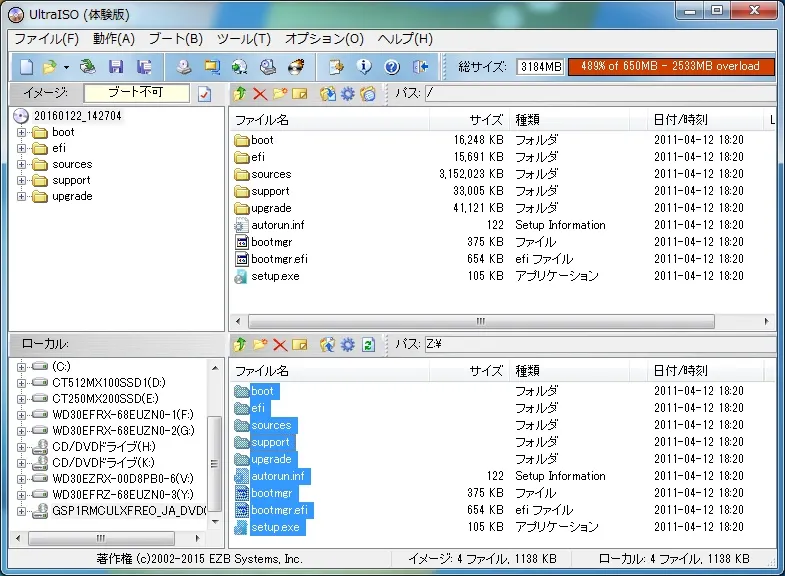Click the image pane path input field

[x=600, y=93]
